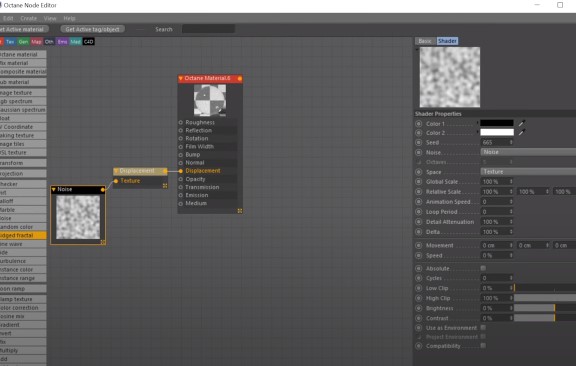Screen dimensions: 576x366
Task: Click the Color 1 black swatch
Action: pos(497,123)
